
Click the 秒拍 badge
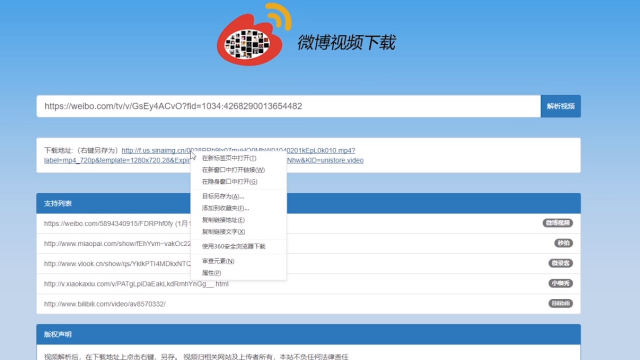[563, 243]
